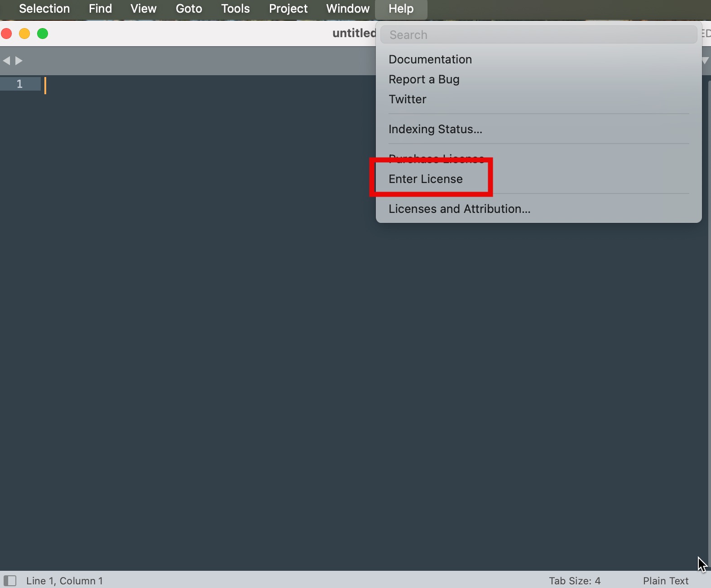Click line number 1 in the gutter
This screenshot has width=711, height=588.
pyautogui.click(x=19, y=84)
